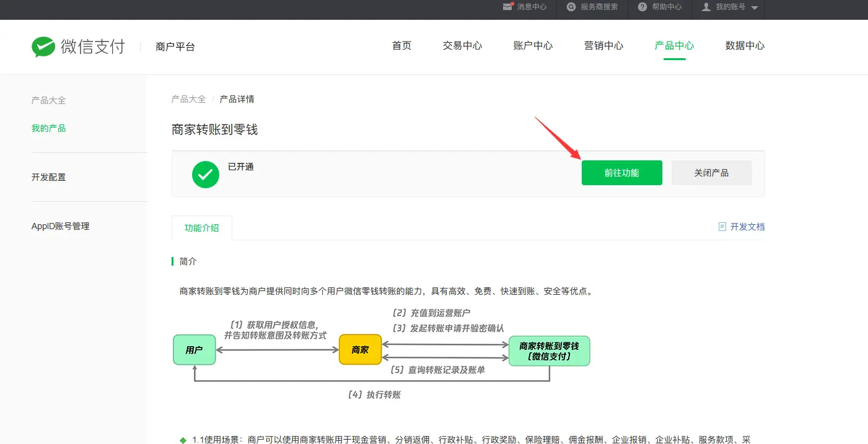Click the green diamond bullet before 1.1使用场景
Screen dimensions: 868x444
pos(183,440)
